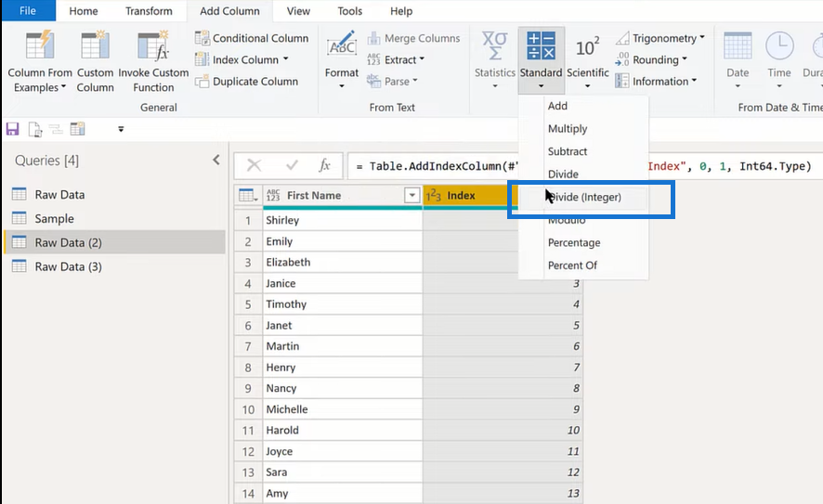
Task: Click the Save icon in quick access toolbar
Action: coord(13,129)
